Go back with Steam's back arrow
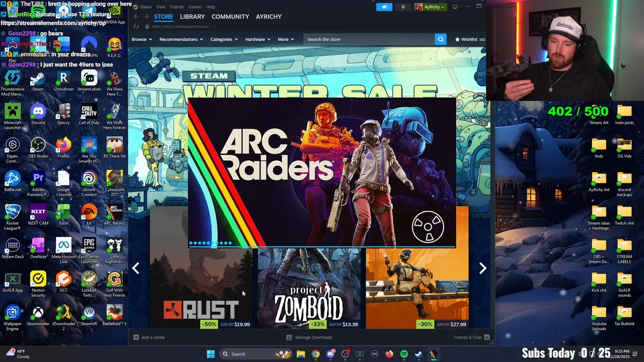Viewport: 644px width, 362px height. click(x=136, y=17)
